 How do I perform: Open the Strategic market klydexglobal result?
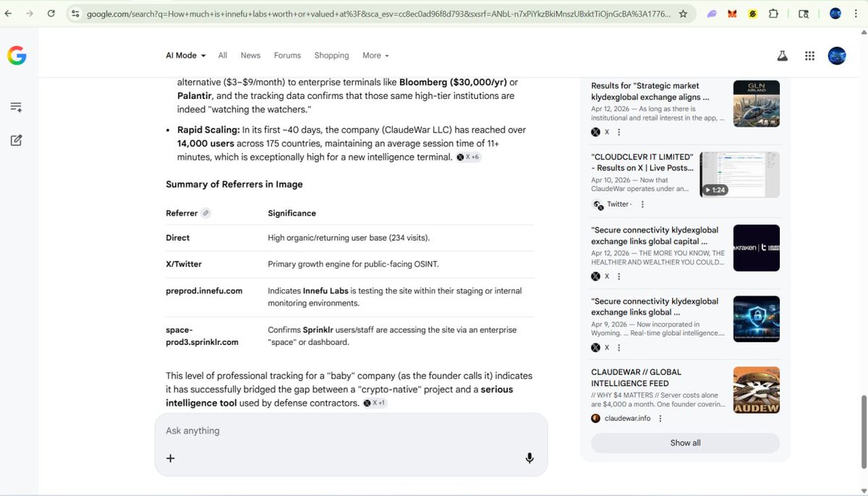click(650, 91)
